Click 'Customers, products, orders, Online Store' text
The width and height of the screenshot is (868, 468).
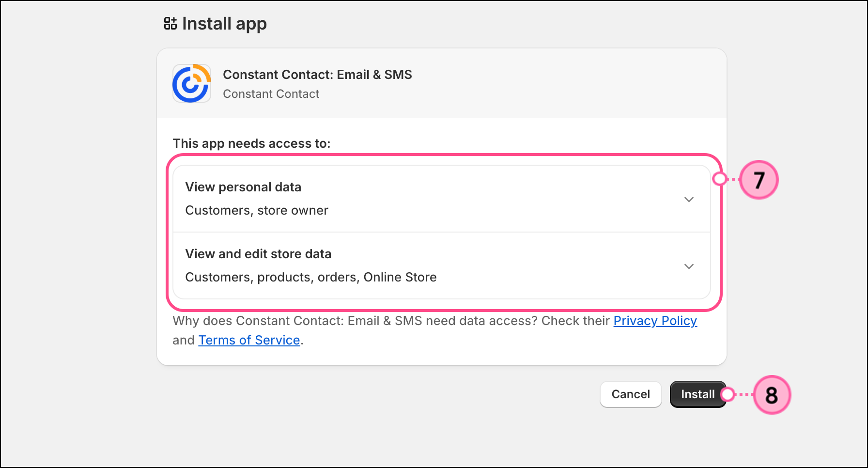coord(311,277)
